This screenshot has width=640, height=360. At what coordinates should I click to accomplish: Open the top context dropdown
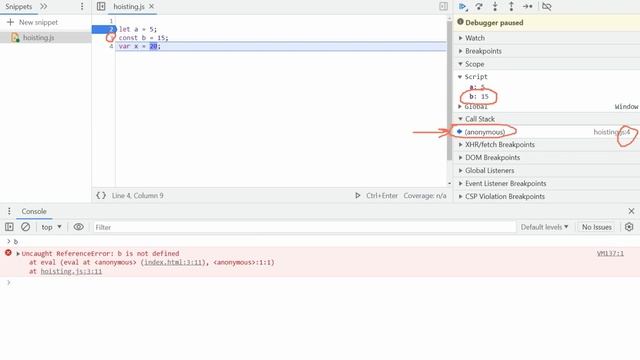click(51, 227)
